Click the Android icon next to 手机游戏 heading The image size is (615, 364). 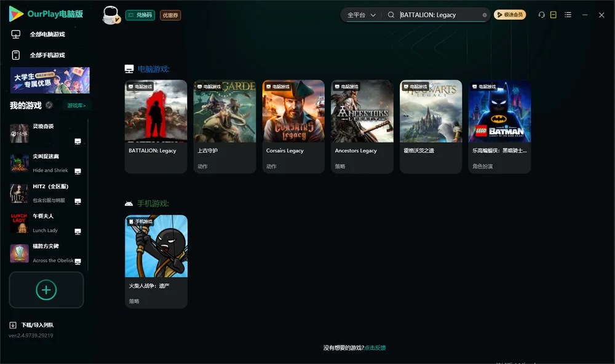coord(129,204)
